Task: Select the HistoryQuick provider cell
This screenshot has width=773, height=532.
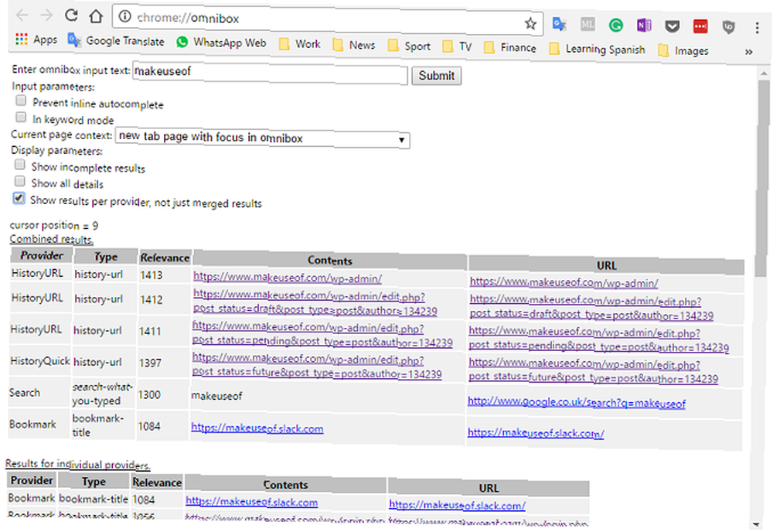Action: click(40, 361)
